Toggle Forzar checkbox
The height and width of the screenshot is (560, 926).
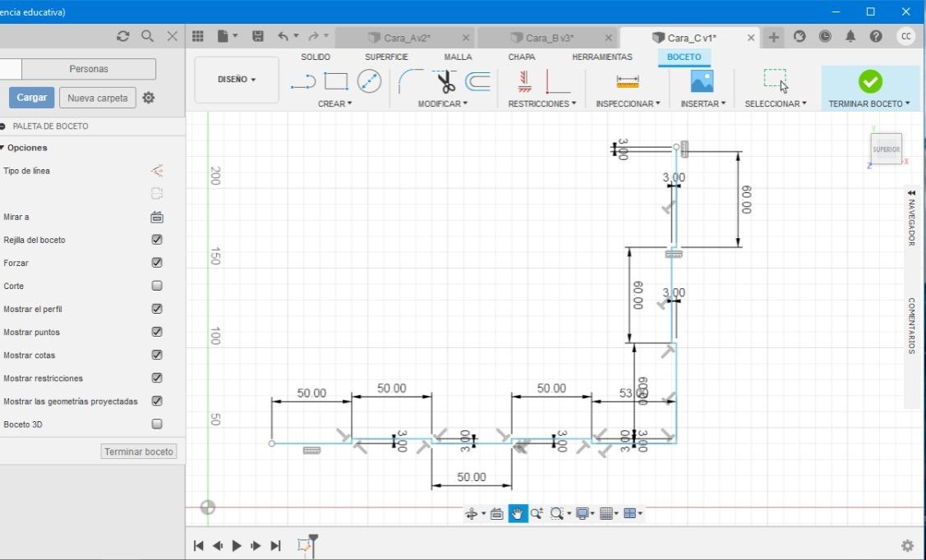(x=156, y=263)
